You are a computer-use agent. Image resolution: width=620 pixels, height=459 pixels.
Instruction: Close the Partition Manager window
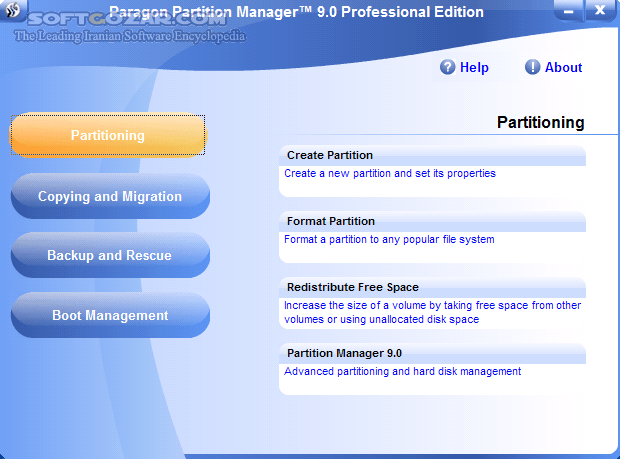click(600, 10)
